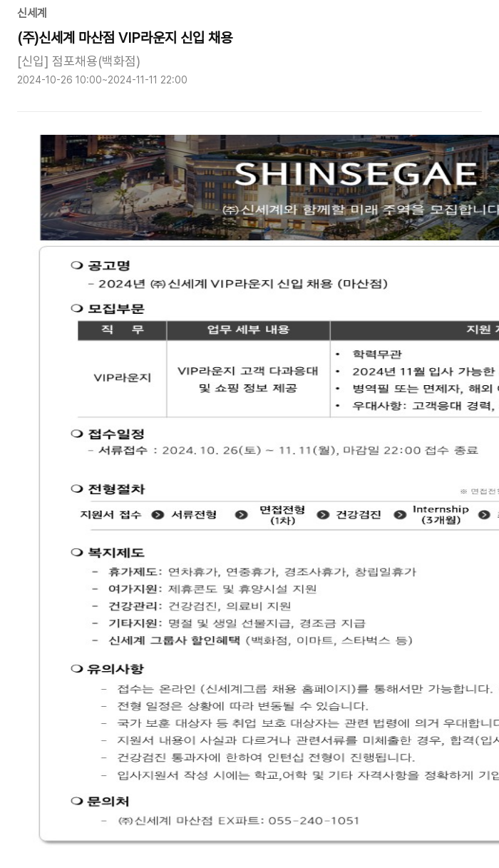This screenshot has width=499, height=868.
Task: Click the arrow between 지원서 접수 and 서류전형
Action: point(158,515)
